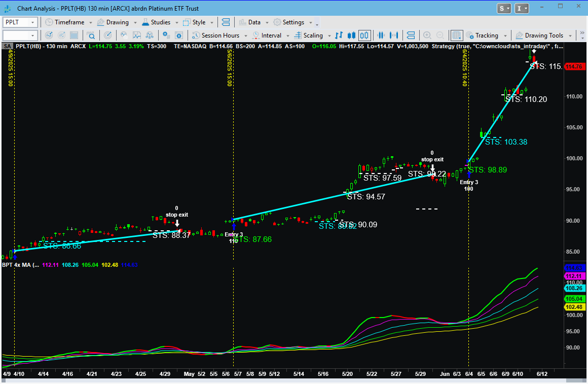
Task: Expand the Style dropdown arrow
Action: (212, 22)
